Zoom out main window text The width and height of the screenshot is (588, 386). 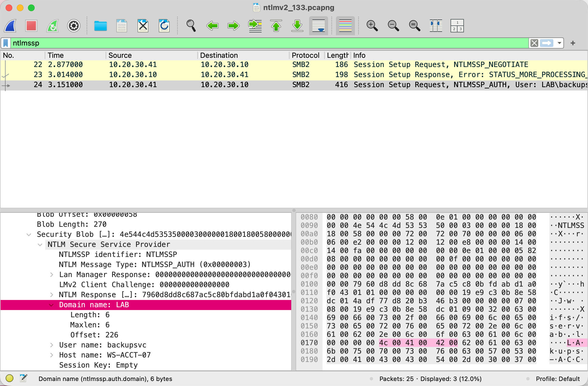pos(393,26)
